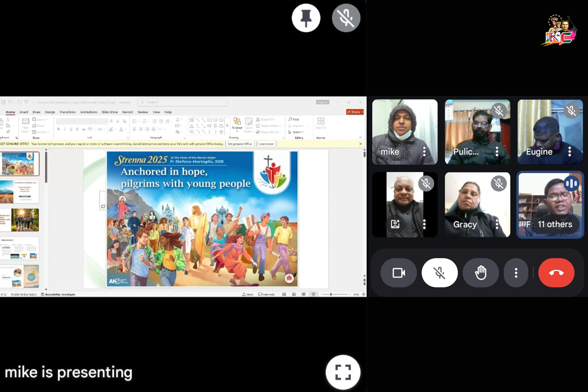Click Accessibility: Investigate in status bar
Viewport: 588px width, 392px height.
coord(58,294)
